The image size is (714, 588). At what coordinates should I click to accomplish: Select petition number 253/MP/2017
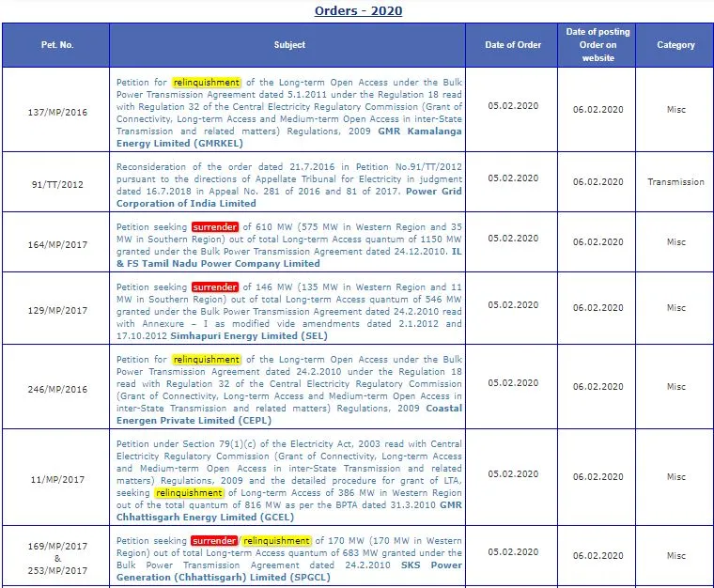(57, 570)
